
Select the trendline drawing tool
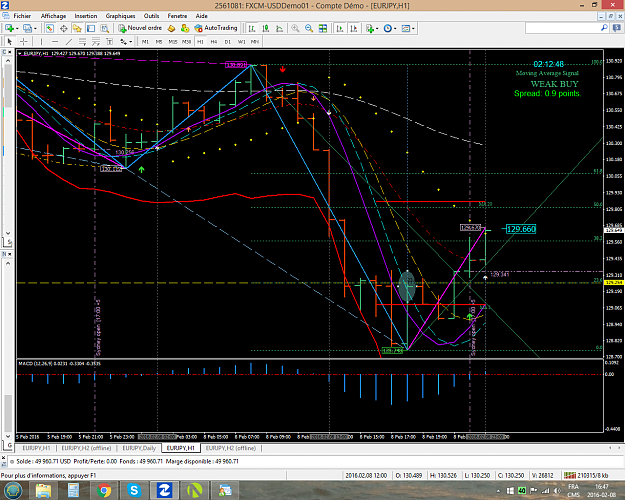pos(69,41)
